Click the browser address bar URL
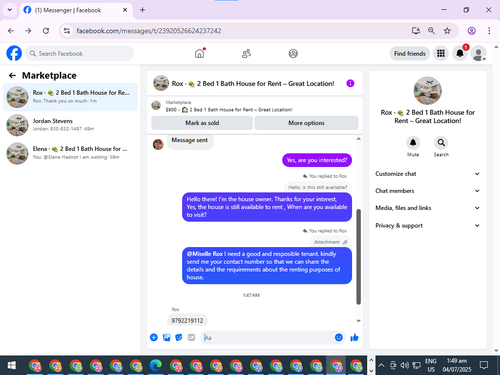 (x=149, y=31)
